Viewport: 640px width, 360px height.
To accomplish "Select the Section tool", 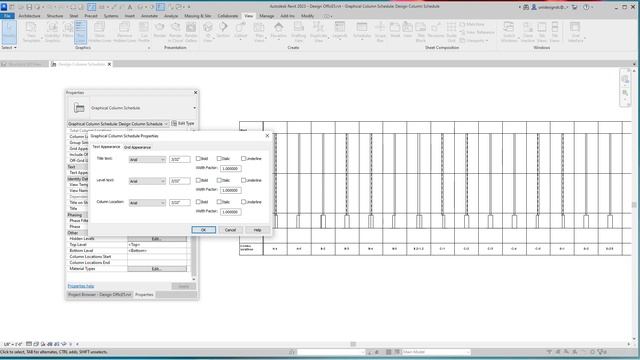I will coord(223,29).
